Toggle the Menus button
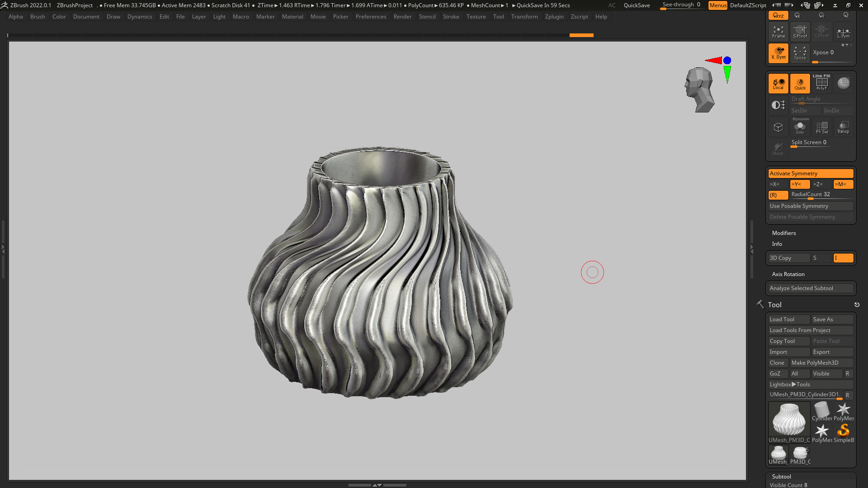This screenshot has width=868, height=488. pos(718,5)
